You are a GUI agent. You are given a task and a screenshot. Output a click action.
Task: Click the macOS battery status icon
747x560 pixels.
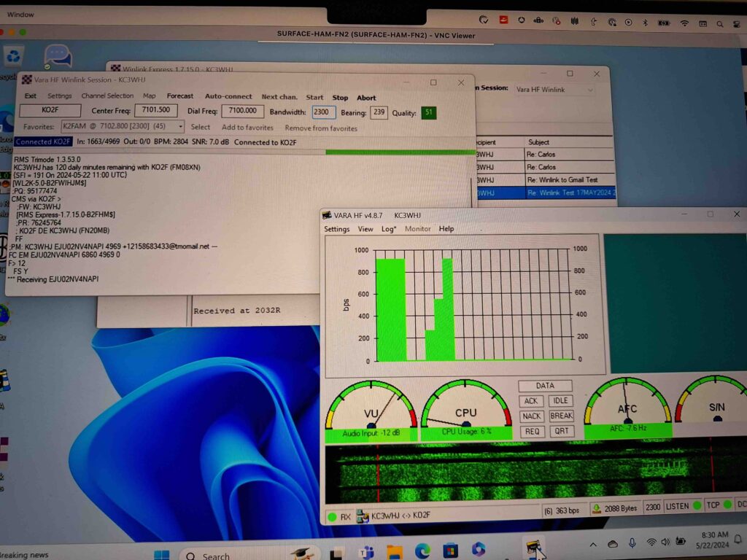click(x=664, y=23)
